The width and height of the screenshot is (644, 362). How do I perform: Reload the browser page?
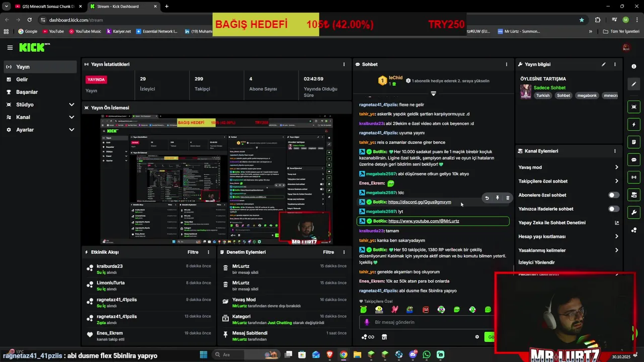[x=30, y=20]
